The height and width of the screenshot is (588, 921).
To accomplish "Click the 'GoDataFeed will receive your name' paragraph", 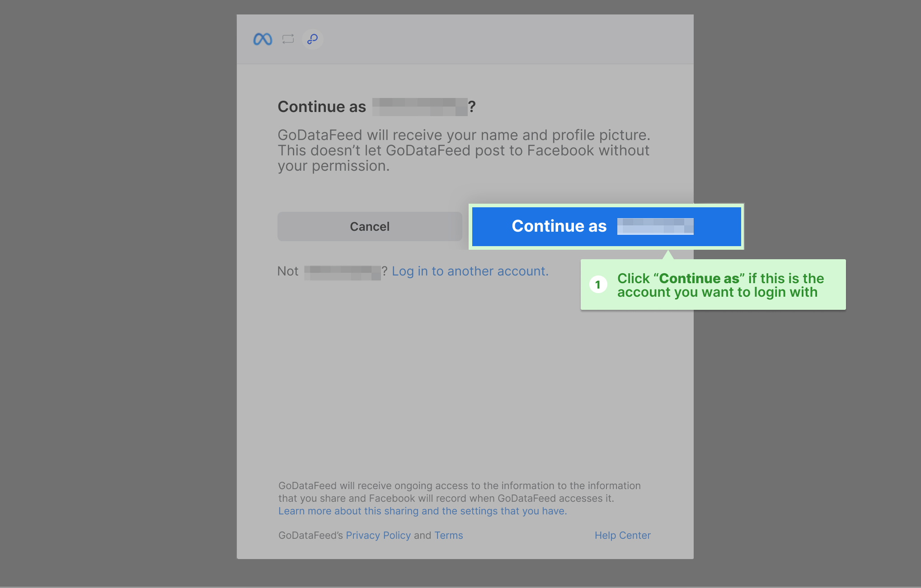I will pyautogui.click(x=464, y=150).
